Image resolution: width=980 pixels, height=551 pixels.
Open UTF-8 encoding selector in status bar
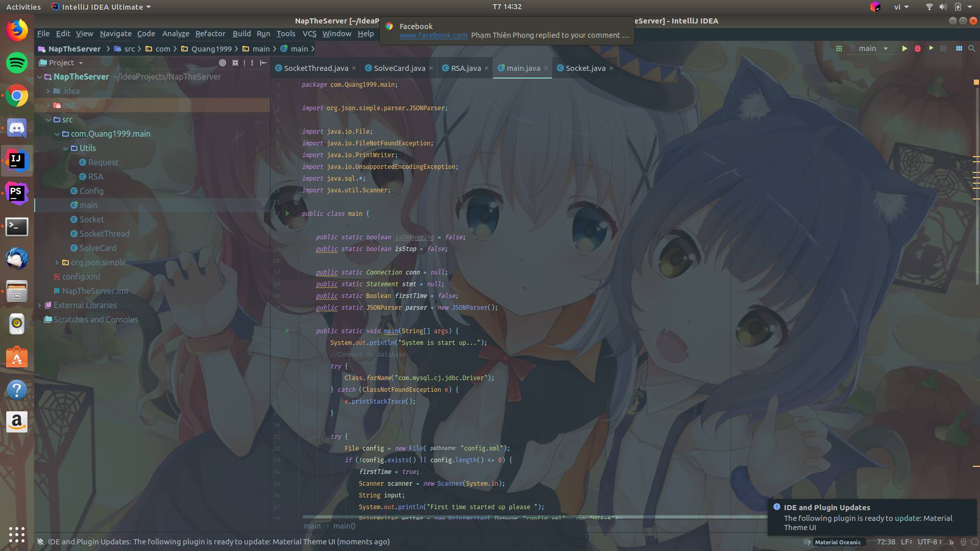pyautogui.click(x=929, y=542)
